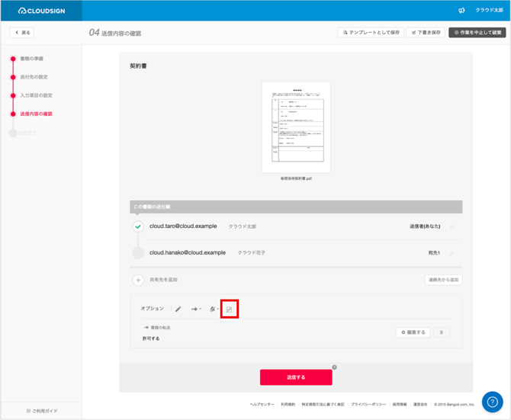Image resolution: width=511 pixels, height=420 pixels.
Task: Open the クラウド太郎 account menu
Action: pos(490,11)
